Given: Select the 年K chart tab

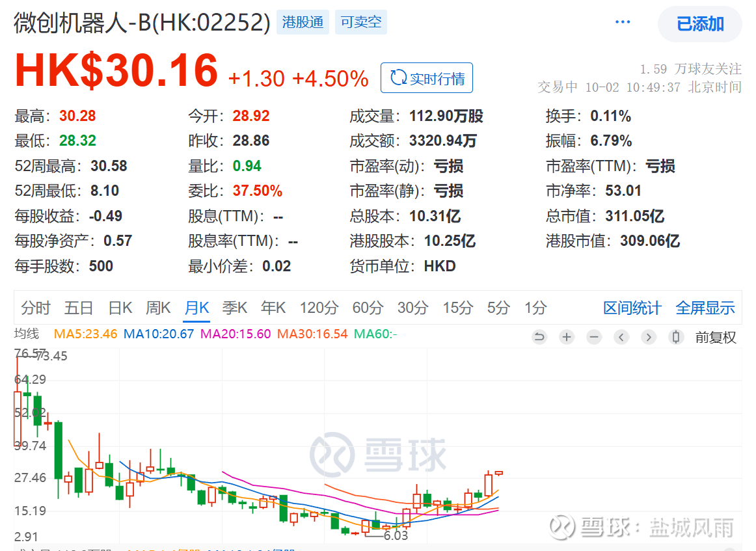Looking at the screenshot, I should [273, 308].
